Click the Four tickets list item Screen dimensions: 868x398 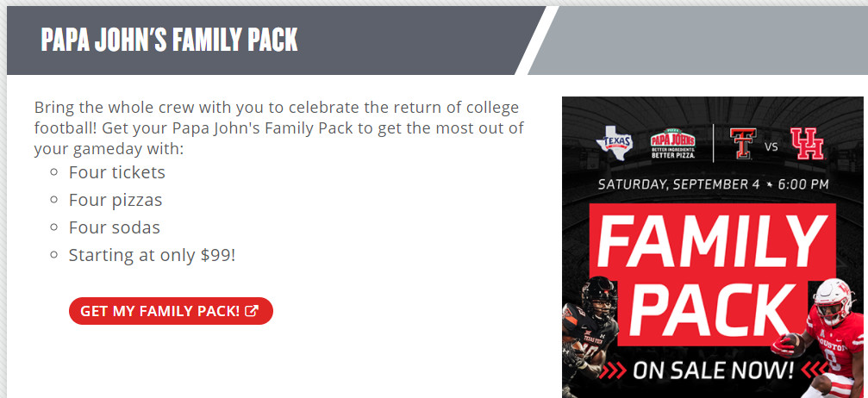point(117,172)
